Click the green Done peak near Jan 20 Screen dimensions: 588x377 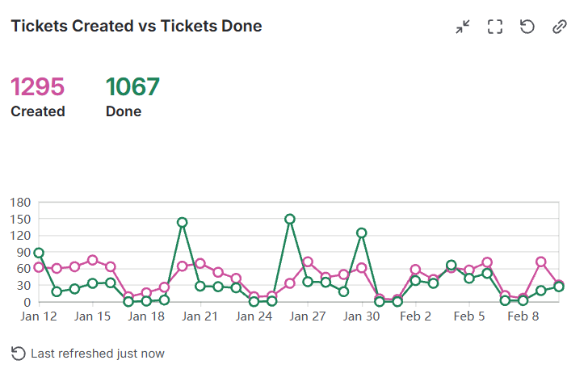[183, 222]
